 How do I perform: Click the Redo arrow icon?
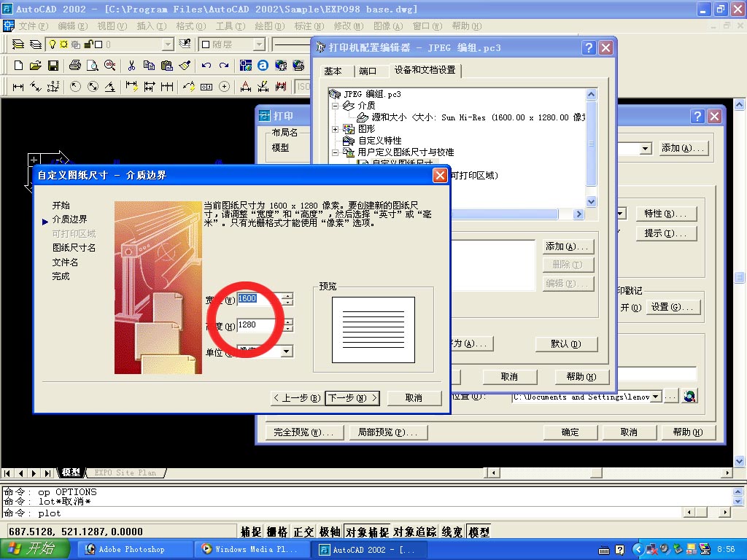[224, 65]
